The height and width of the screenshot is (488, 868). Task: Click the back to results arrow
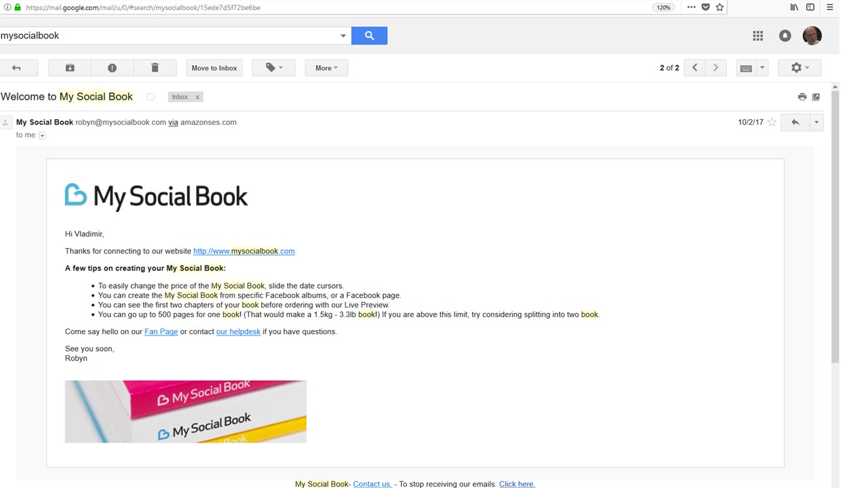[16, 68]
